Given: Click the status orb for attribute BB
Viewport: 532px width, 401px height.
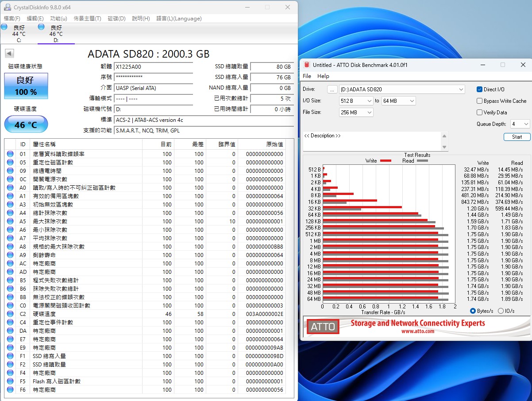Looking at the screenshot, I should tap(10, 297).
